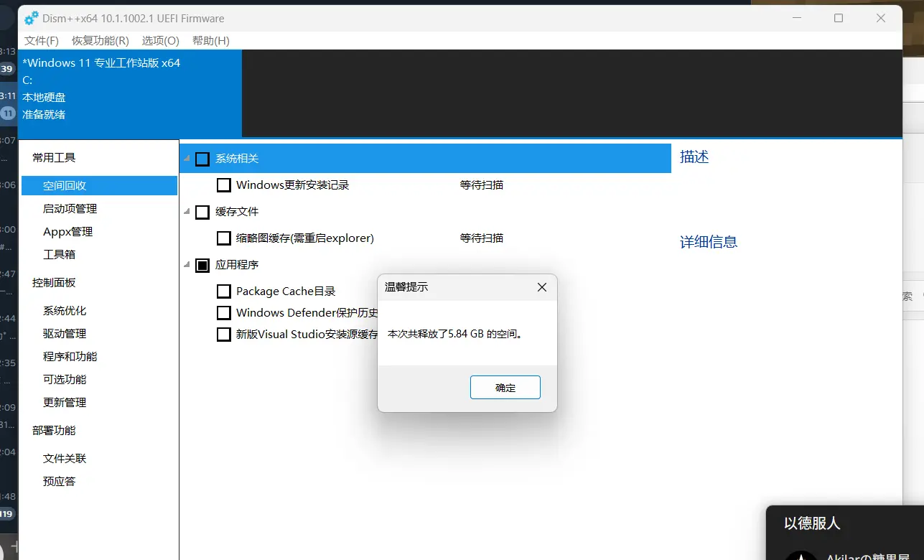Open 预应答 in the sidebar
Screen dimensions: 924x560
pos(59,481)
